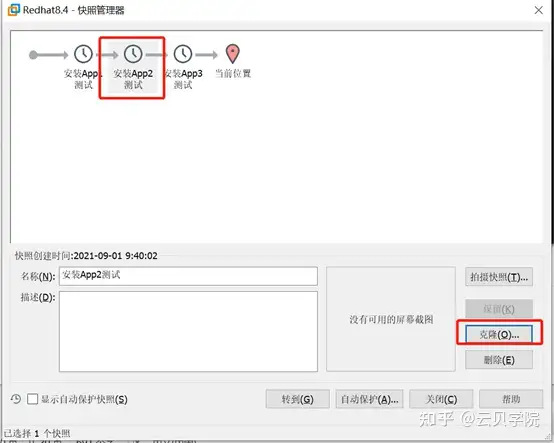Select the 安装App3测试 snapshot clock icon
Viewport: 554px width, 443px height.
point(183,54)
